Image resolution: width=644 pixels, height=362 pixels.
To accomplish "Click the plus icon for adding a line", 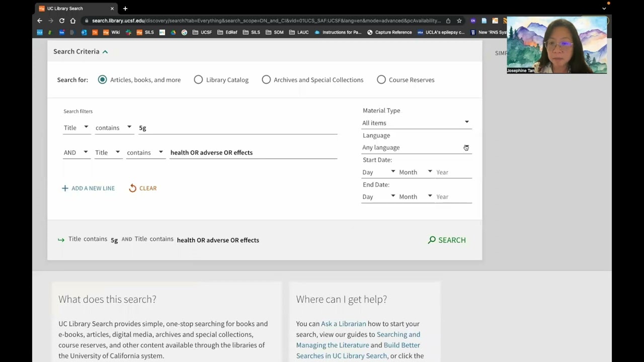I will [x=65, y=188].
